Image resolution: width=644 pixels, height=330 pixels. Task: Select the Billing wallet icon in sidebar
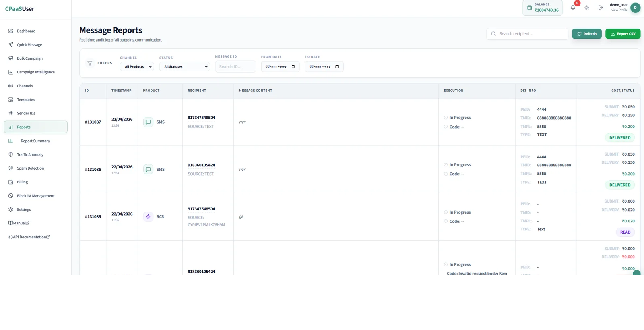(11, 182)
